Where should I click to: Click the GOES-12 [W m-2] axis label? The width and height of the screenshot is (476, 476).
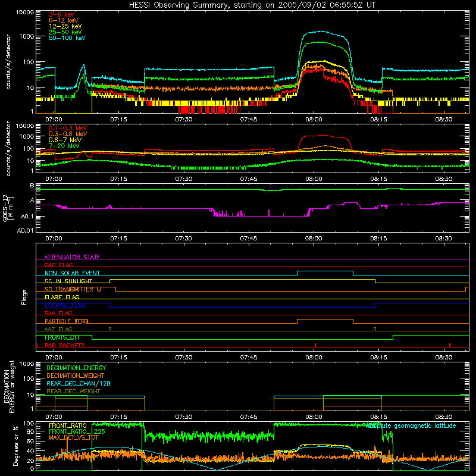(8, 208)
